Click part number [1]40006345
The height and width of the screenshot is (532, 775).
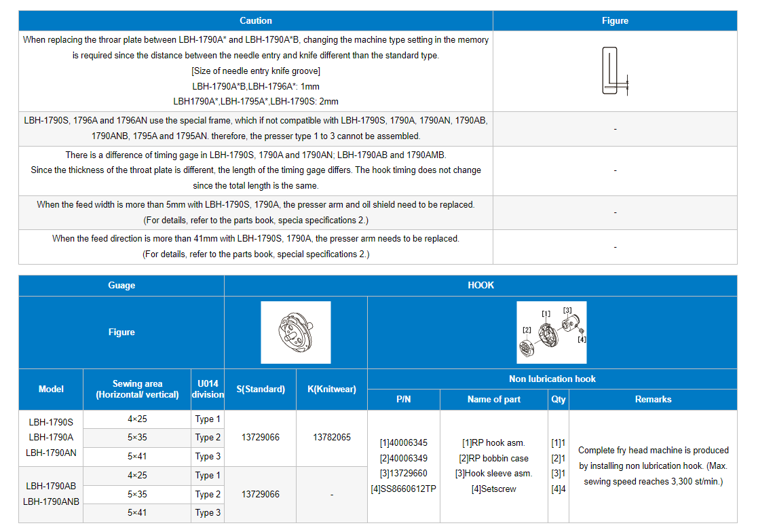tap(403, 443)
